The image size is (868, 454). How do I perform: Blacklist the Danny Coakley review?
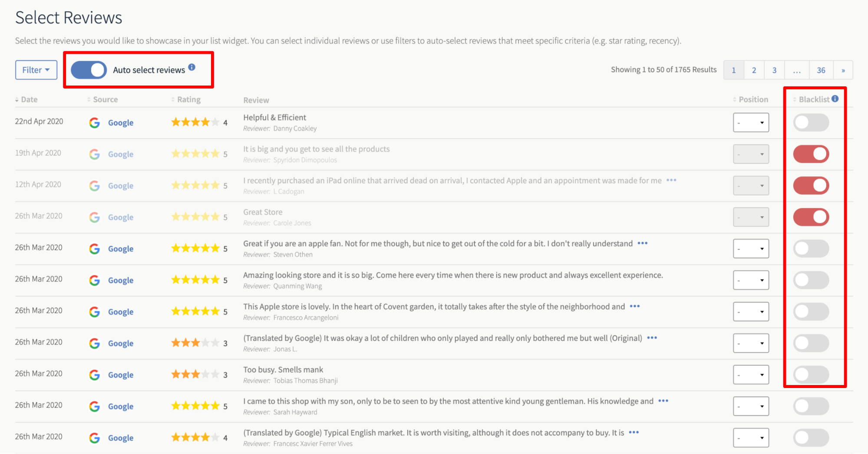(811, 122)
